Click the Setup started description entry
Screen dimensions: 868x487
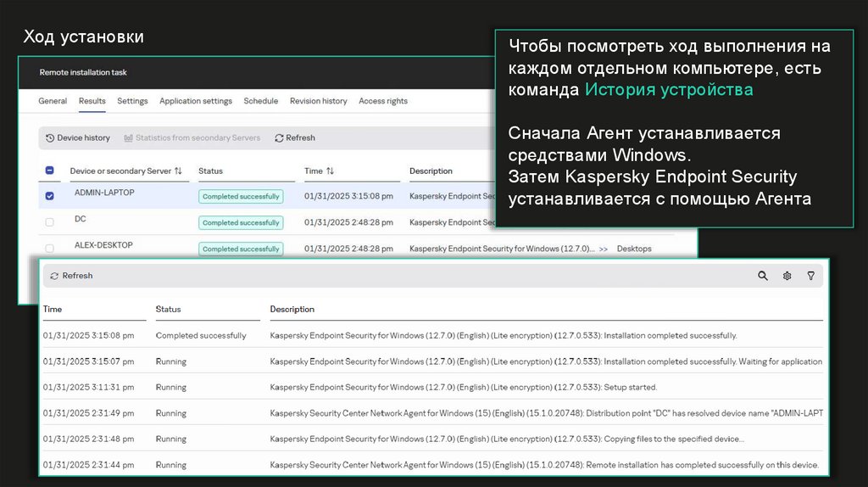[x=464, y=387]
